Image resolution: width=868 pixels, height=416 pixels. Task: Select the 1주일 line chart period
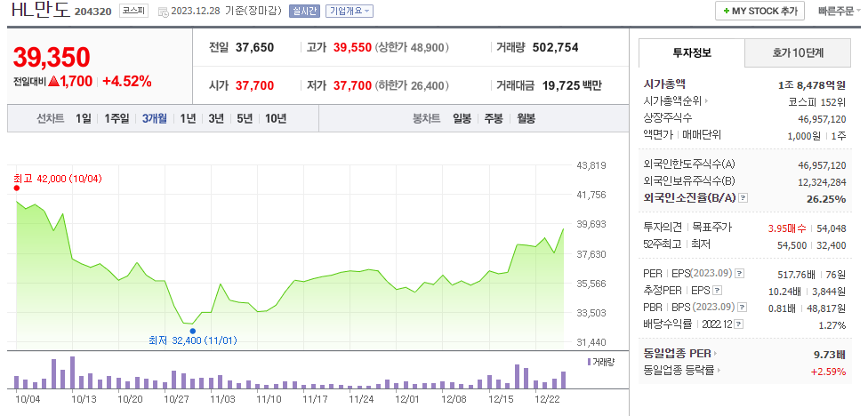coord(117,118)
